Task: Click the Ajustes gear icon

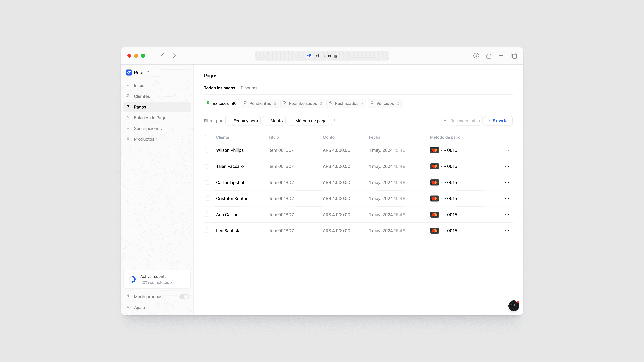Action: [x=128, y=307]
